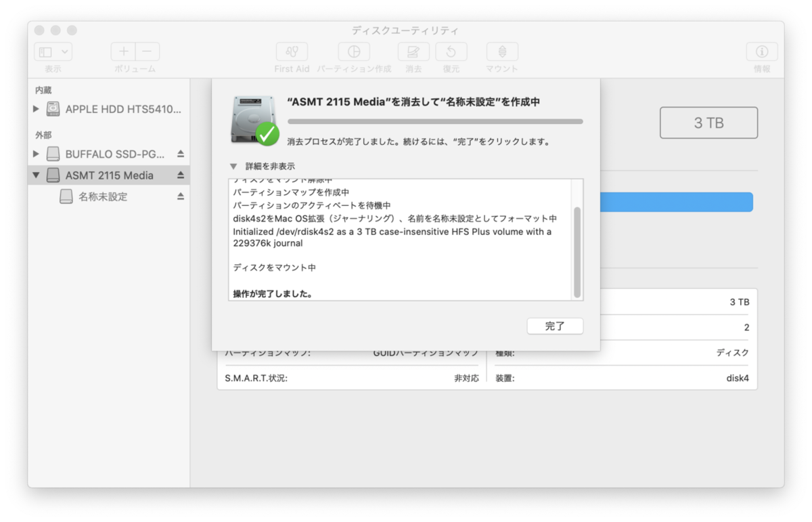Image resolution: width=812 pixels, height=522 pixels.
Task: Click the drive icon with green checkmark
Action: (x=254, y=120)
